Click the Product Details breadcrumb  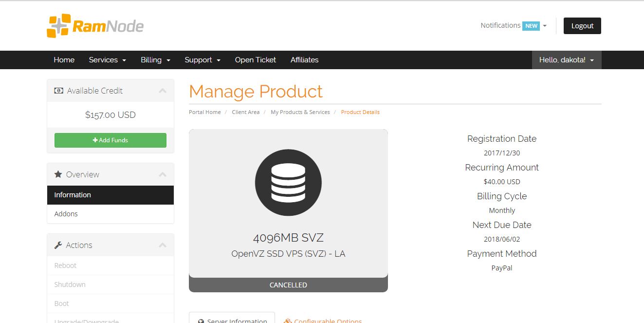360,112
